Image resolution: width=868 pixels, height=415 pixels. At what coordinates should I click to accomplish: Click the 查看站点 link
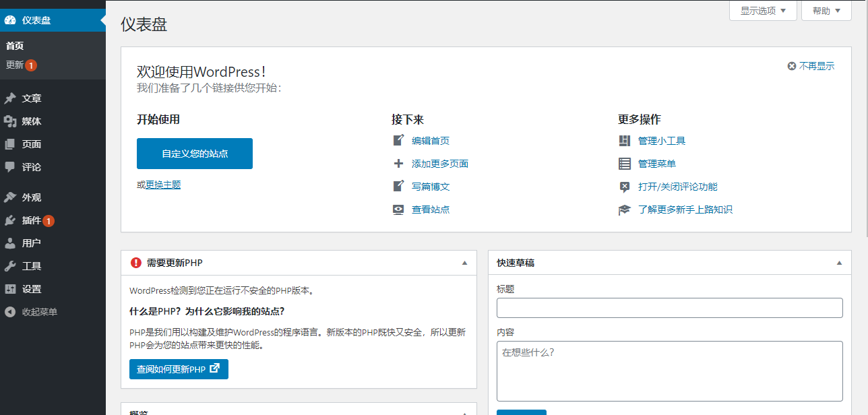pos(431,210)
